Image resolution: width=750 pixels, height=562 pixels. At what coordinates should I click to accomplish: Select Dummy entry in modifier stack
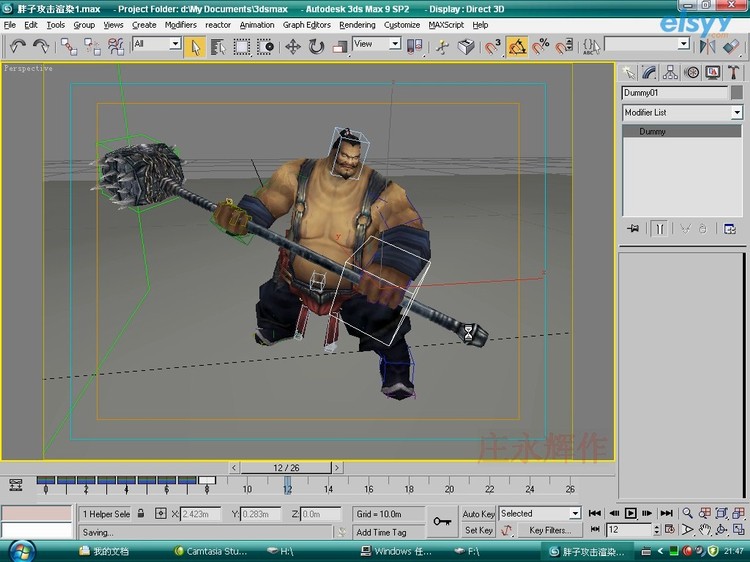coord(682,131)
